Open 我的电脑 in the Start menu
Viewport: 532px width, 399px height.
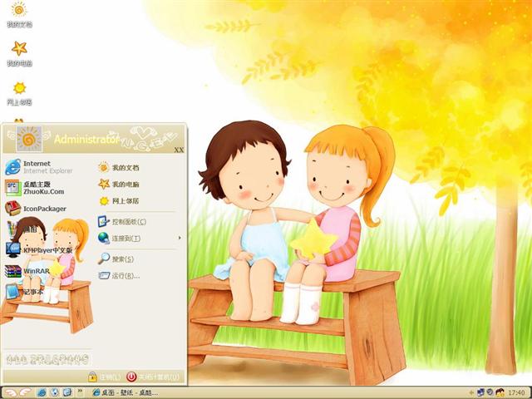point(119,185)
